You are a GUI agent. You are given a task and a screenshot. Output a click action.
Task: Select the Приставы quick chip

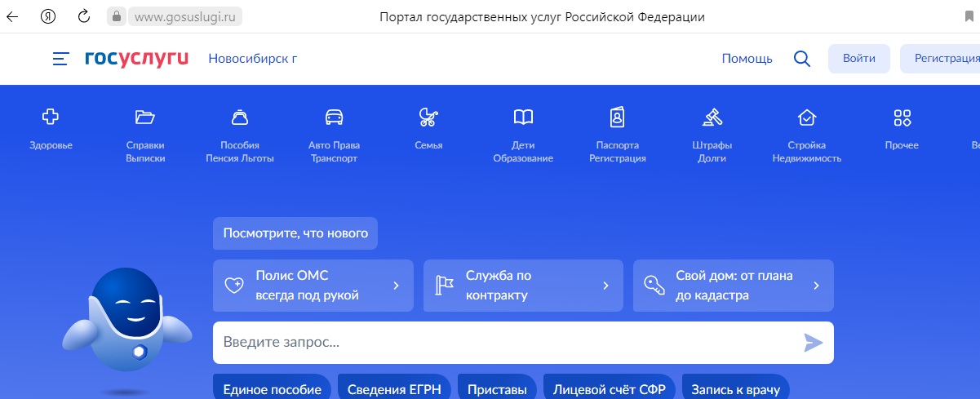click(497, 387)
